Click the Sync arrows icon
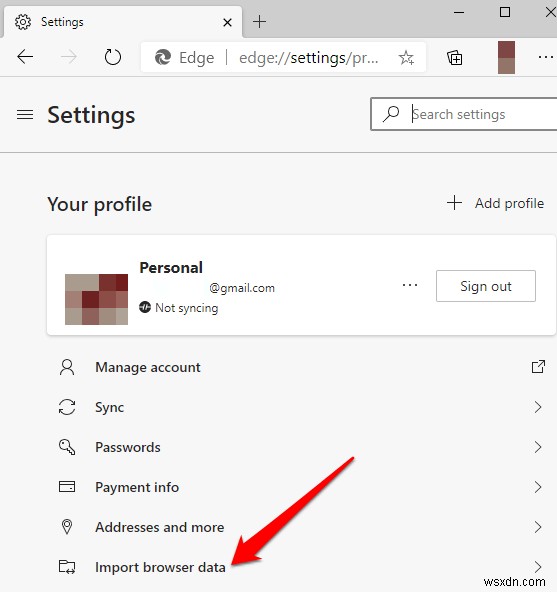 click(x=67, y=407)
